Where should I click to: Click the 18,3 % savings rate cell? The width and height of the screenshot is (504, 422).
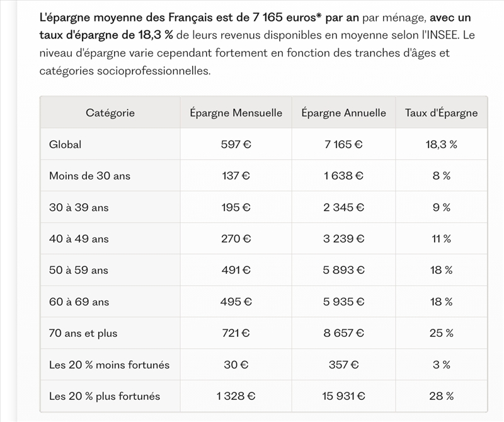(x=442, y=144)
